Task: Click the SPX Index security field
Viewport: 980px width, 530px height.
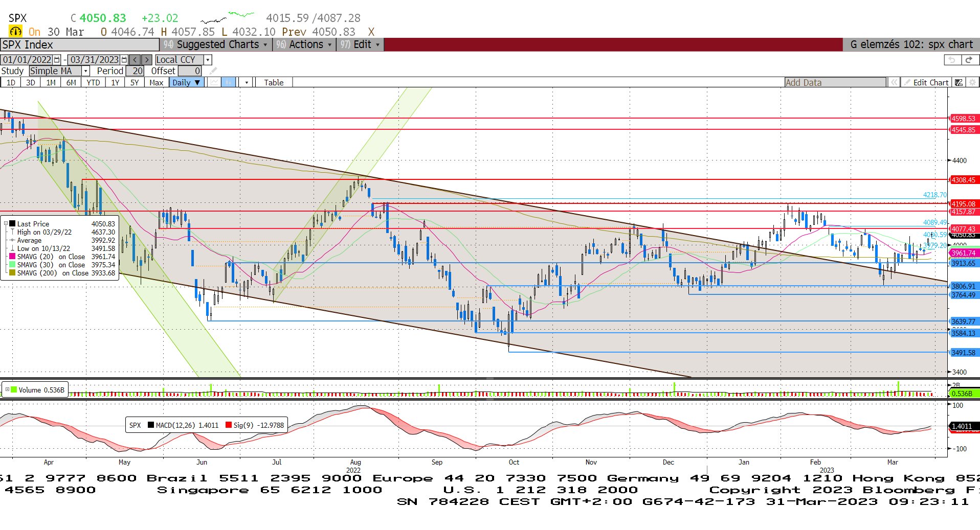Action: coord(79,44)
